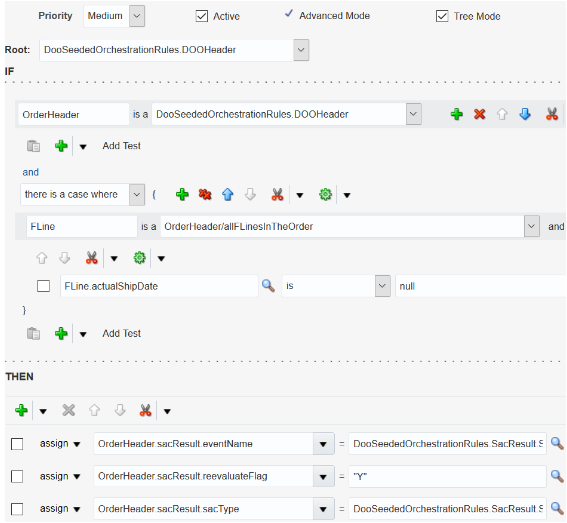Viewport: 567px width, 523px height.
Task: Open OrderHeader fact type dropdown
Action: pos(414,114)
